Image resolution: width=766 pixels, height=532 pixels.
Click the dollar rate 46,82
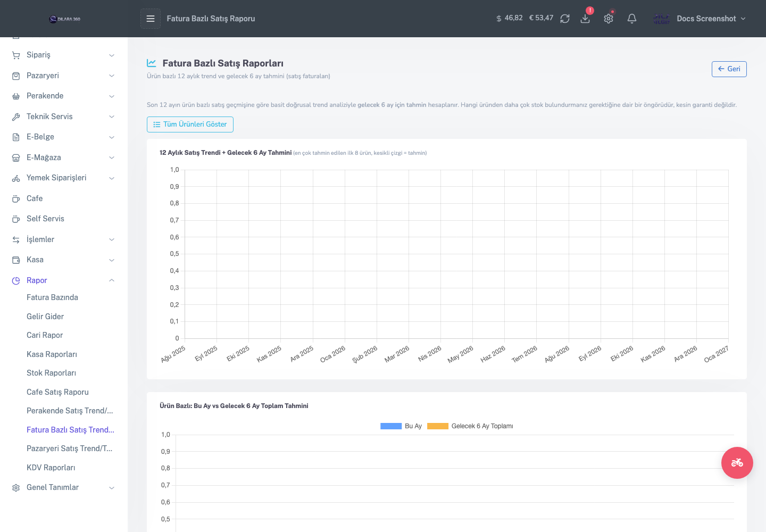pyautogui.click(x=510, y=18)
